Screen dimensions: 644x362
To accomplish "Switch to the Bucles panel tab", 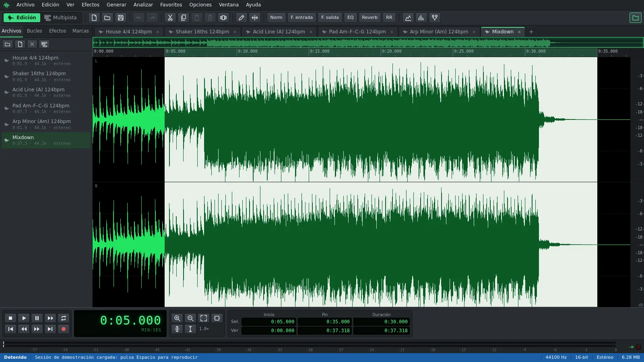I will click(x=35, y=31).
